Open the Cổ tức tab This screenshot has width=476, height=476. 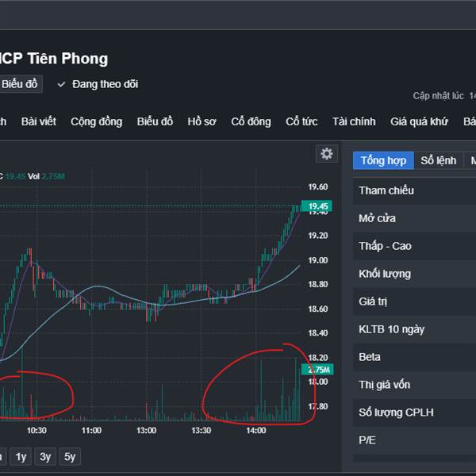pyautogui.click(x=301, y=121)
